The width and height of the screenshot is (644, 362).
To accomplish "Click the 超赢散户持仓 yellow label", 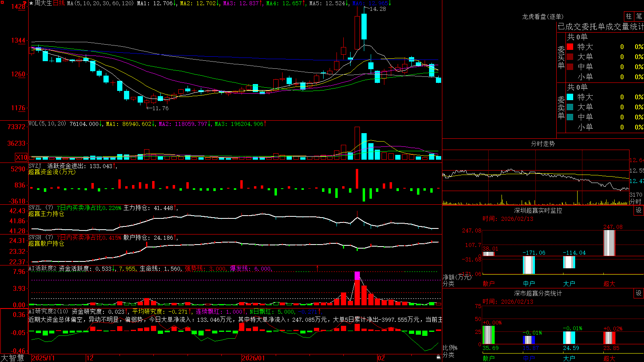I will (46, 243).
